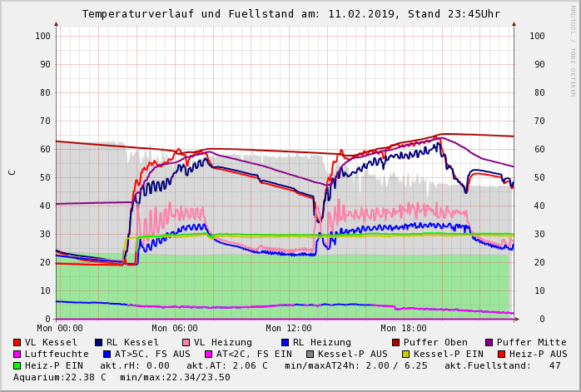Click the Puffer Oben legend color box
The width and height of the screenshot is (581, 392).
(x=396, y=342)
